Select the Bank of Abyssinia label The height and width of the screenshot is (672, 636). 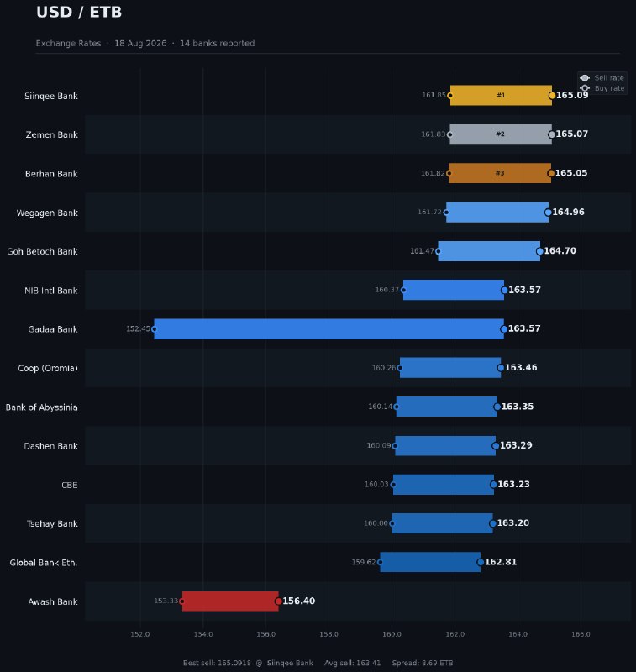pyautogui.click(x=41, y=407)
